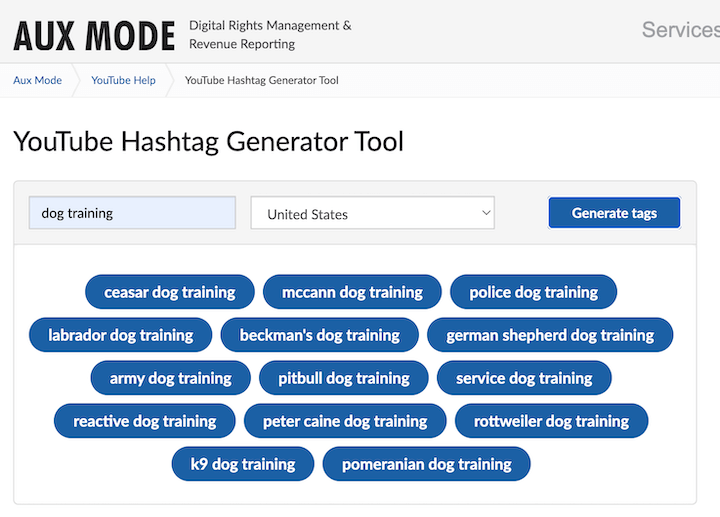Open the Aux Mode breadcrumb link

click(37, 80)
